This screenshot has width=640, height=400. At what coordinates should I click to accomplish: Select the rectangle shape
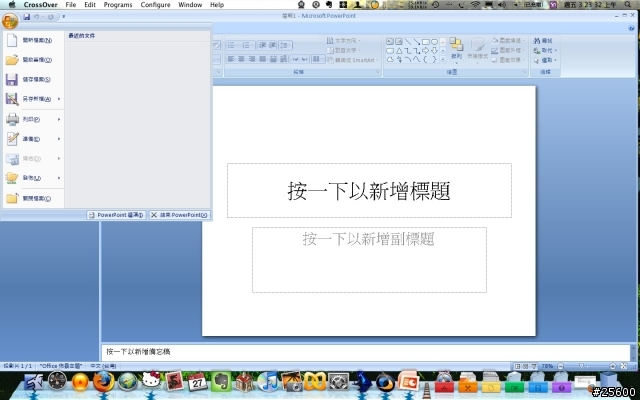coord(426,42)
